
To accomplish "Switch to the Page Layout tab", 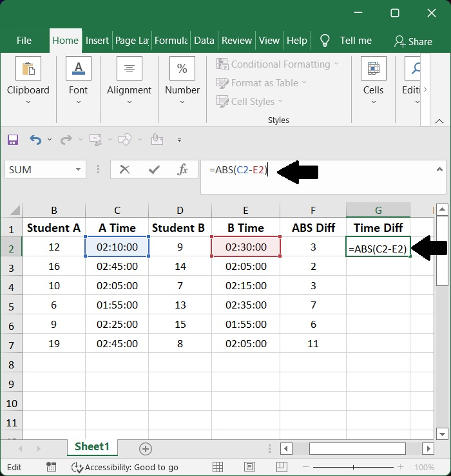I will [x=132, y=41].
